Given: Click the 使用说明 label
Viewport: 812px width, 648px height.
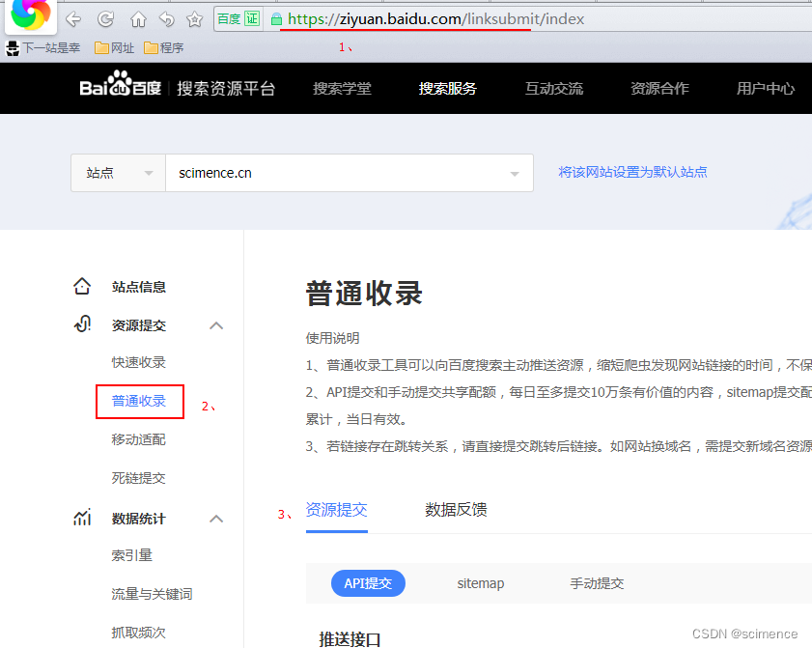Looking at the screenshot, I should (x=332, y=338).
